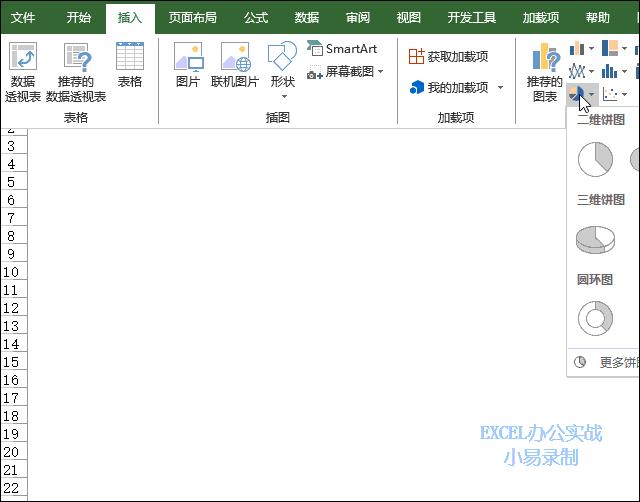This screenshot has height=502, width=640.
Task: Open 推荐的图表 recommended charts
Action: coord(545,72)
